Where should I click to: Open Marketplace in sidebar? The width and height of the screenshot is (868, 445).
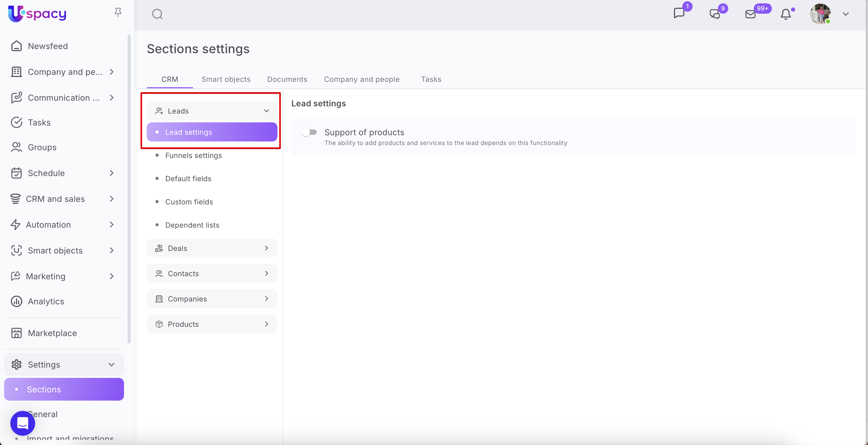pos(52,333)
